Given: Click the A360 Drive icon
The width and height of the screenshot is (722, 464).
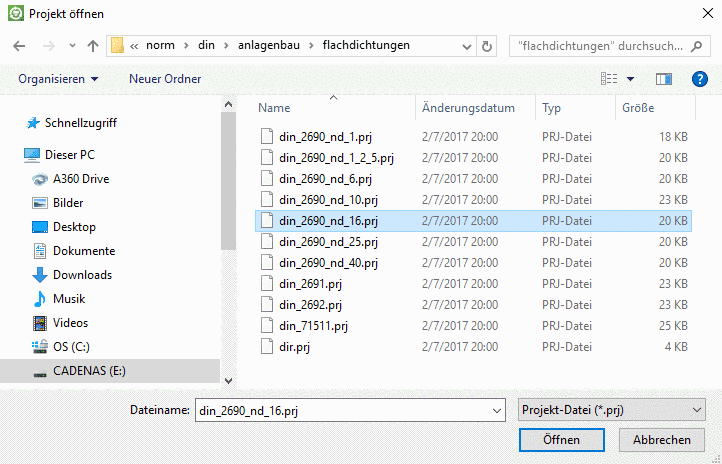Looking at the screenshot, I should click(x=40, y=179).
